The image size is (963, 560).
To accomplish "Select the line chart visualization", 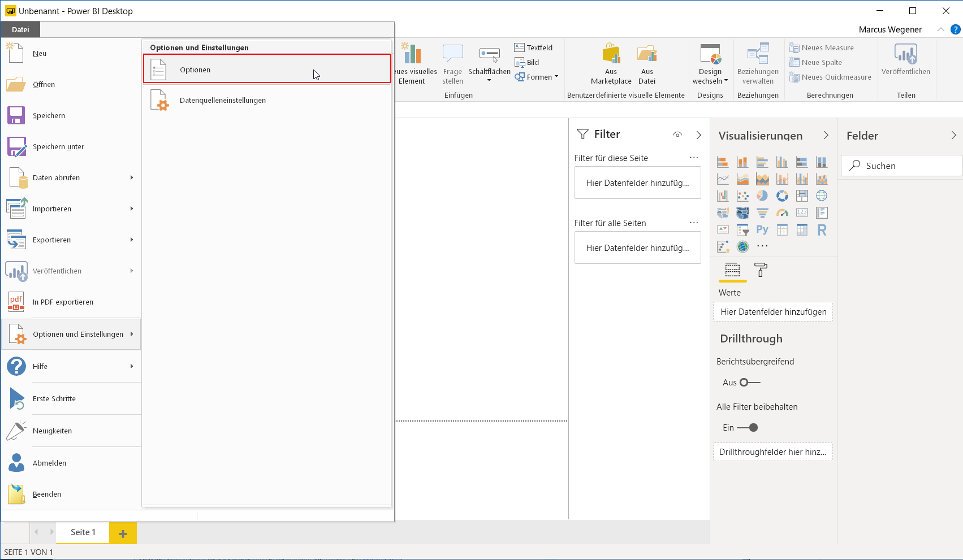I will click(x=723, y=179).
